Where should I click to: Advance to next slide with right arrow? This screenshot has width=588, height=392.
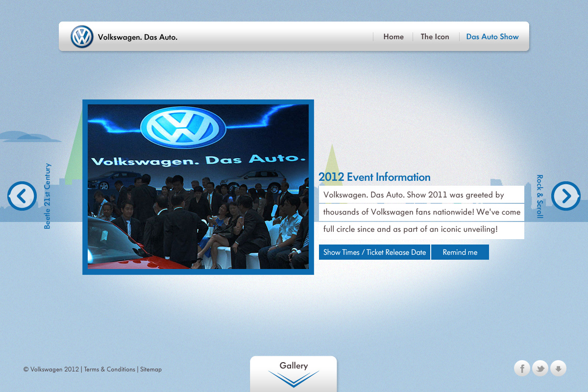[566, 196]
